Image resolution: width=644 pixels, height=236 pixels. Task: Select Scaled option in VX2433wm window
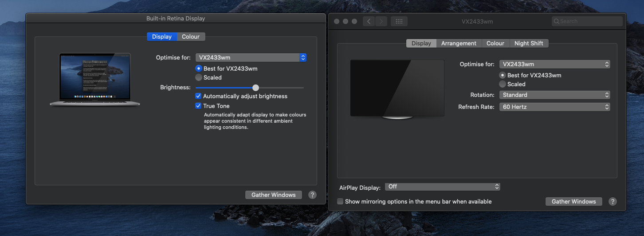click(x=503, y=84)
